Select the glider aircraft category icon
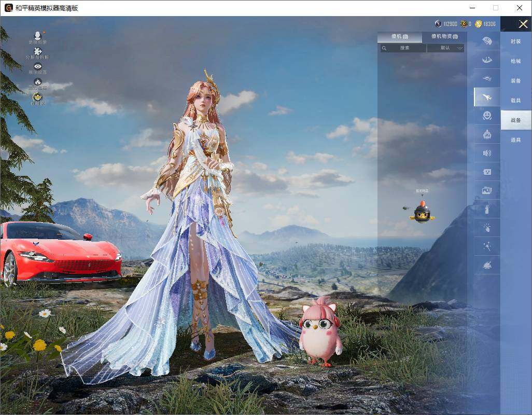 click(487, 78)
